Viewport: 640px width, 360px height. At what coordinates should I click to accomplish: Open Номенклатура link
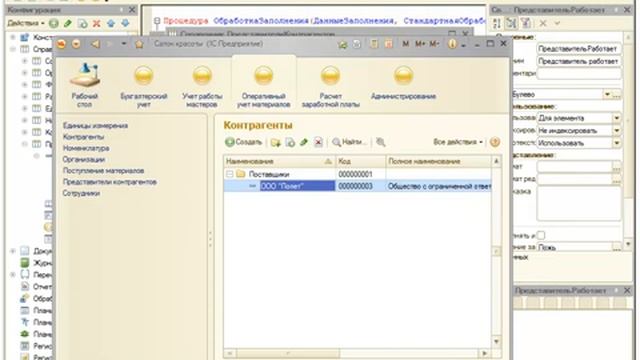point(86,148)
